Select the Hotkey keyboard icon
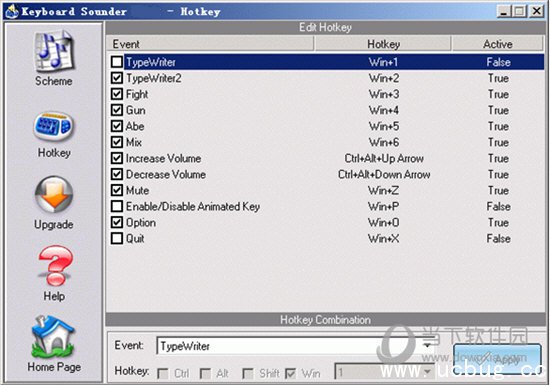550x385 pixels. point(54,126)
